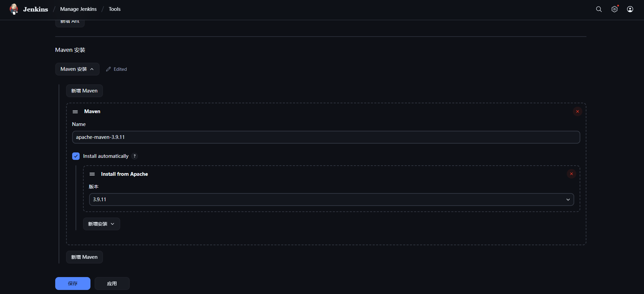Remove the Install from Apache installer
Viewport: 644px width, 294px height.
[572, 174]
